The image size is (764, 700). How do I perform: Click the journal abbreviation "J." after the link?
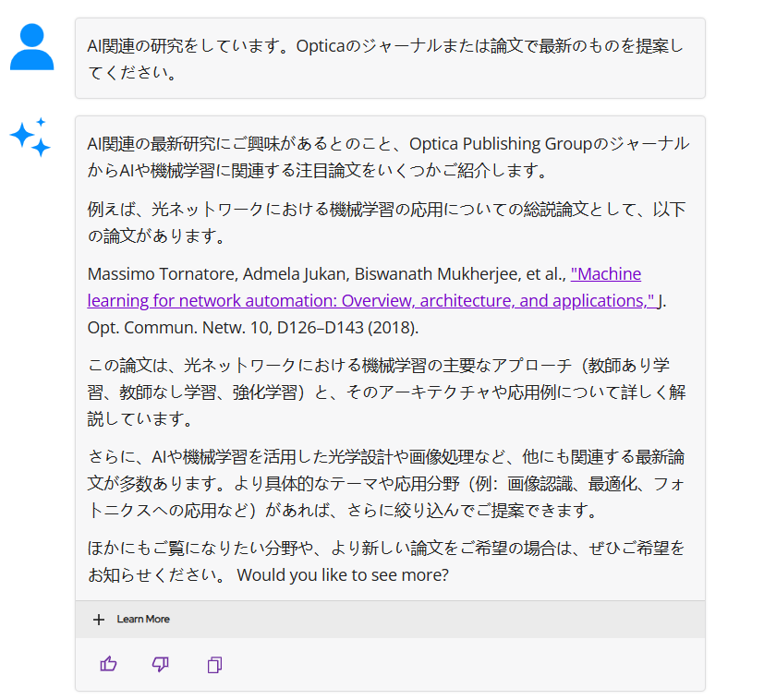click(663, 300)
